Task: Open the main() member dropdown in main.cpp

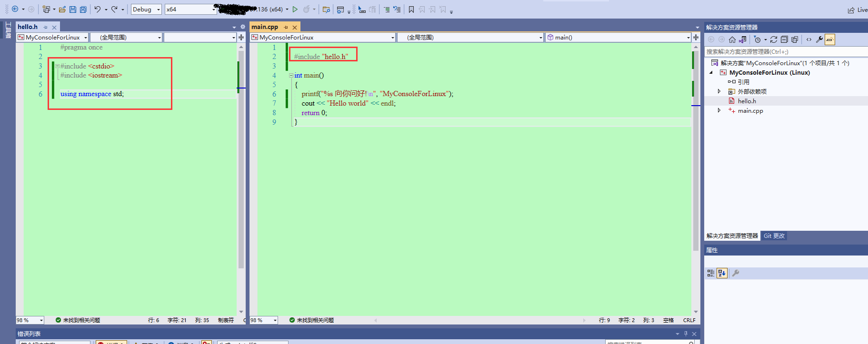Action: pyautogui.click(x=618, y=37)
